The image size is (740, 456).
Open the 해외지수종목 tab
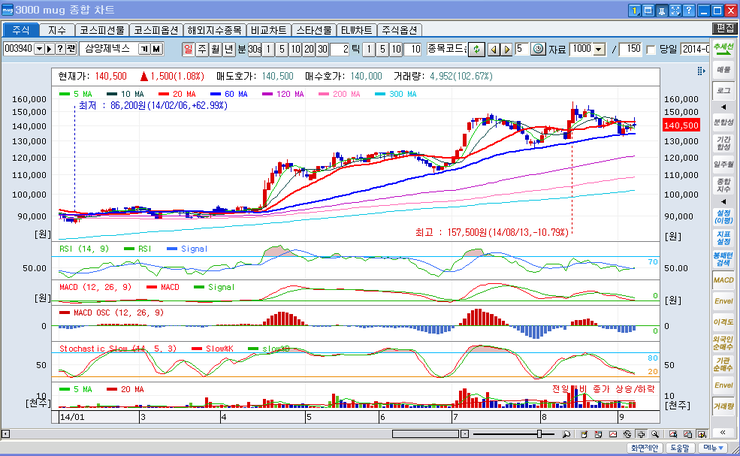tap(214, 30)
